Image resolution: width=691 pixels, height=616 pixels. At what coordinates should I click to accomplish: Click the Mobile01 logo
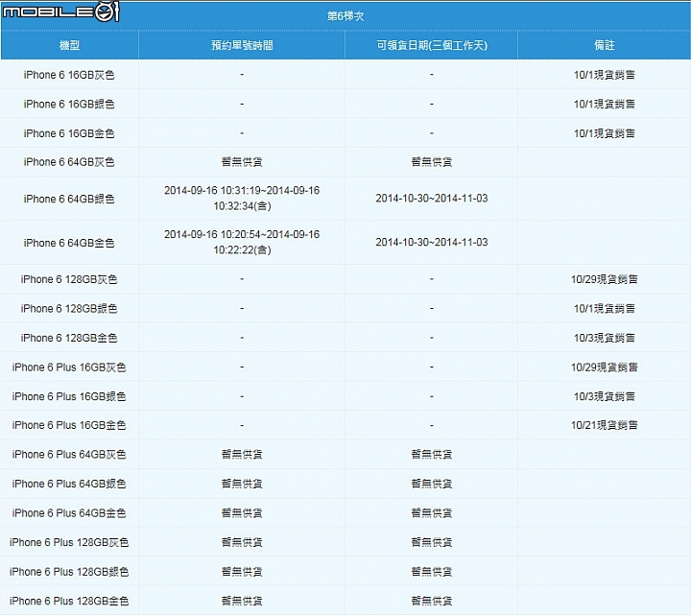[60, 12]
